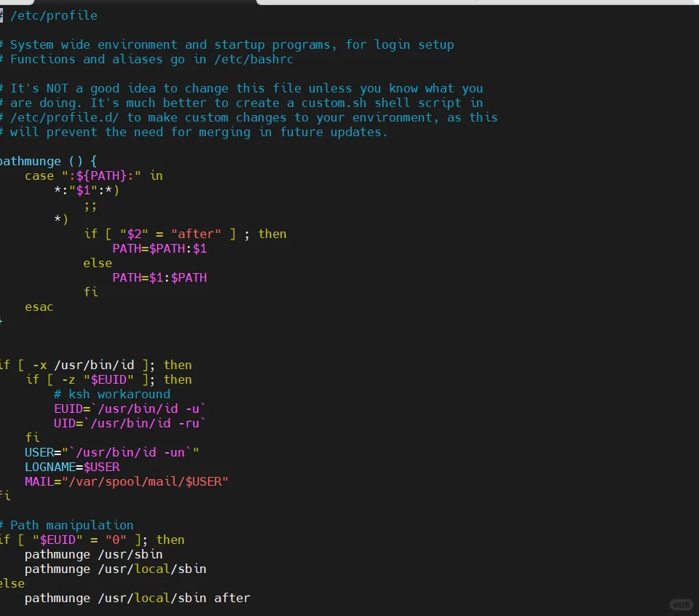Viewport: 699px width, 616px height.
Task: Click the '*:"$1":*)' pattern line
Action: (x=87, y=190)
